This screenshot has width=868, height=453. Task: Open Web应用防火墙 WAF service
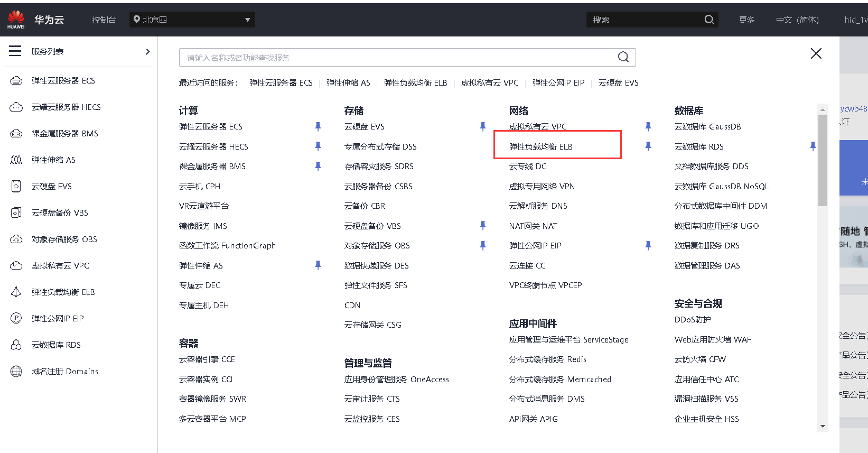(x=713, y=340)
